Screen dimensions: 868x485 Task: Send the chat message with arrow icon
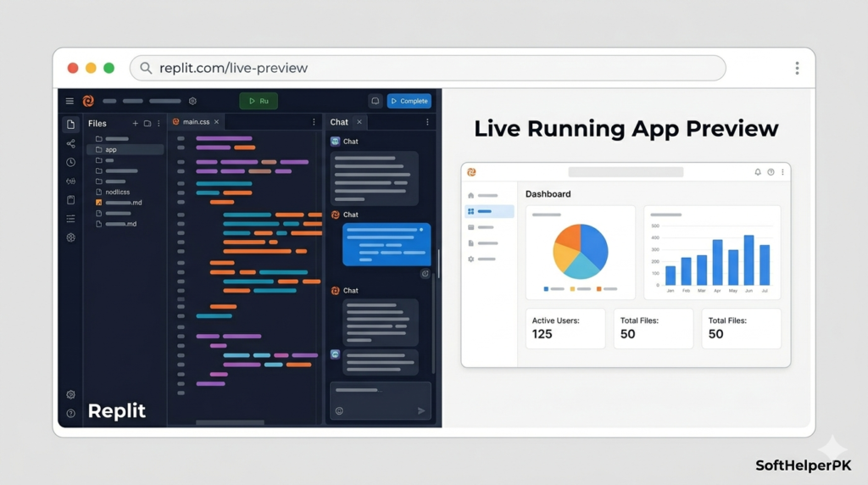(421, 411)
